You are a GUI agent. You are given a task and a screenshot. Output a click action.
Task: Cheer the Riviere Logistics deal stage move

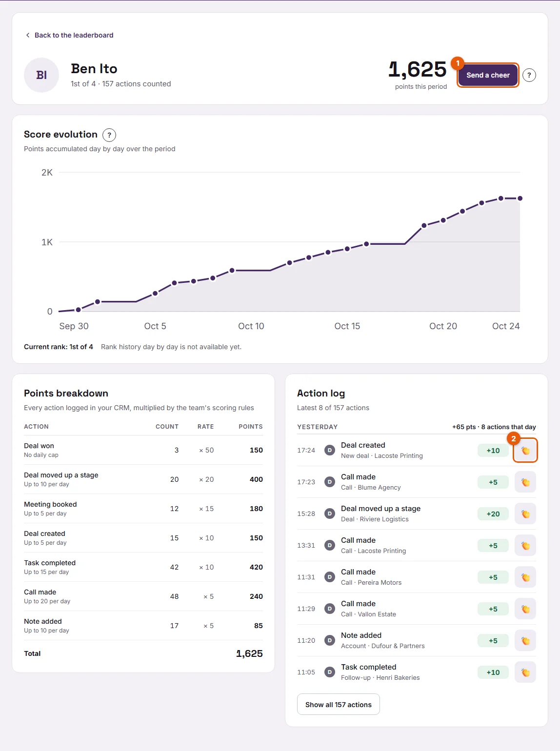525,514
